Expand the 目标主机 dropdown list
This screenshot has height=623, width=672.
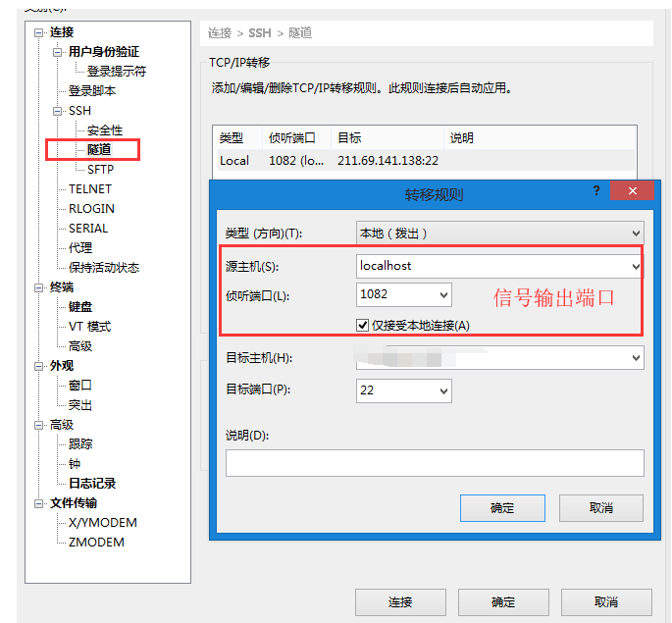coord(636,359)
